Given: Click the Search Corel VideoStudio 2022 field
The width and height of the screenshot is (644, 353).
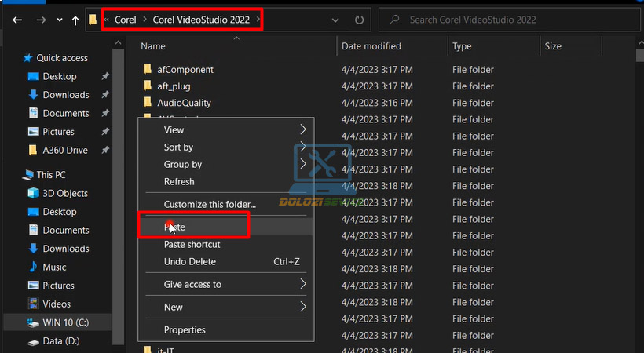Looking at the screenshot, I should click(x=509, y=20).
